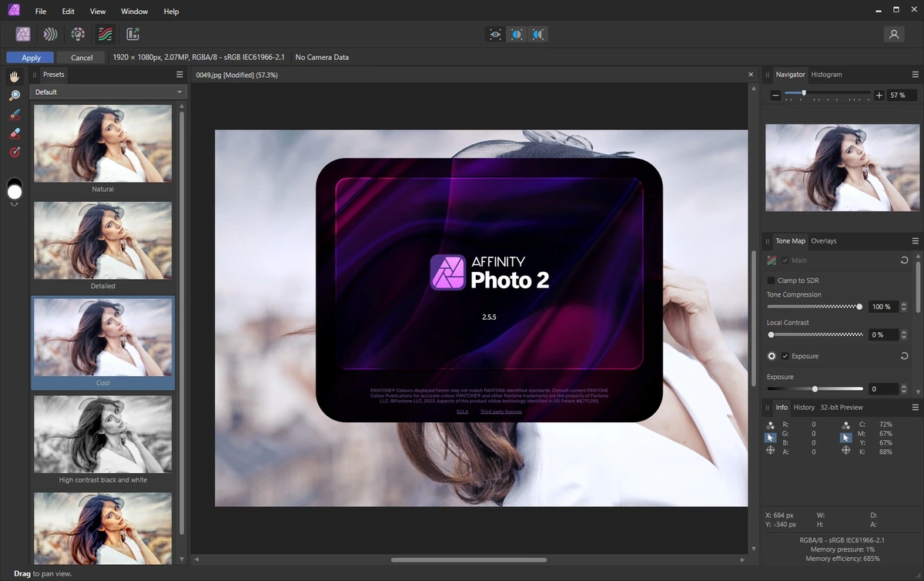The height and width of the screenshot is (581, 924).
Task: Select the Overlay Paint tool
Action: [x=15, y=114]
